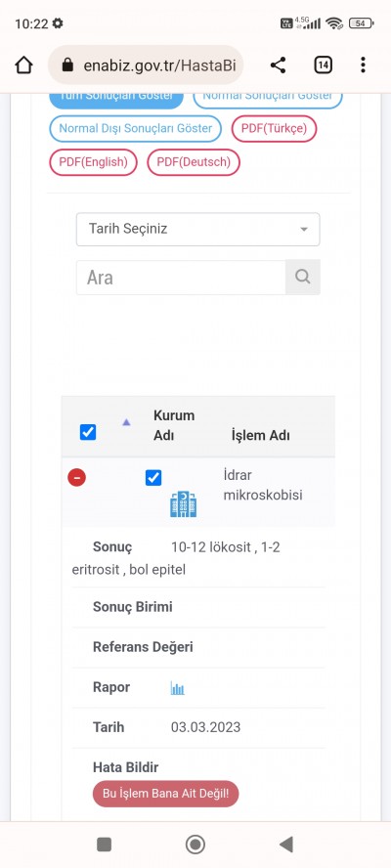The height and width of the screenshot is (868, 391).
Task: Click the sort arrow in table header
Action: [126, 422]
